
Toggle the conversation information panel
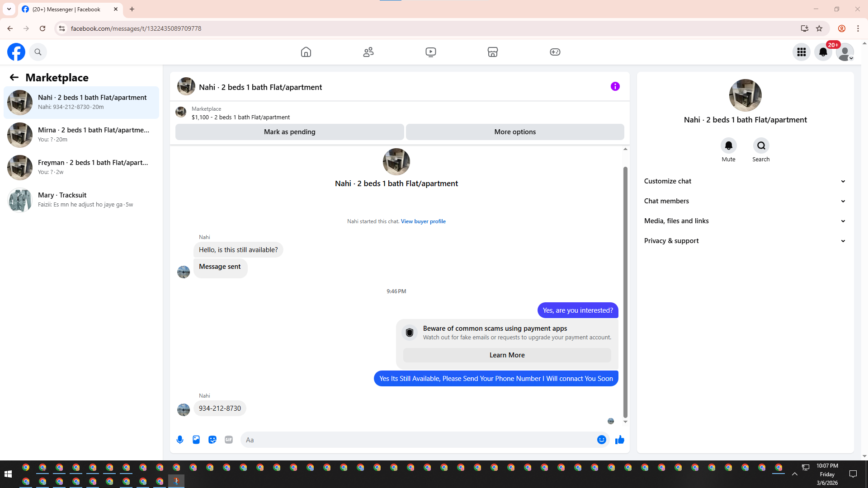point(615,86)
